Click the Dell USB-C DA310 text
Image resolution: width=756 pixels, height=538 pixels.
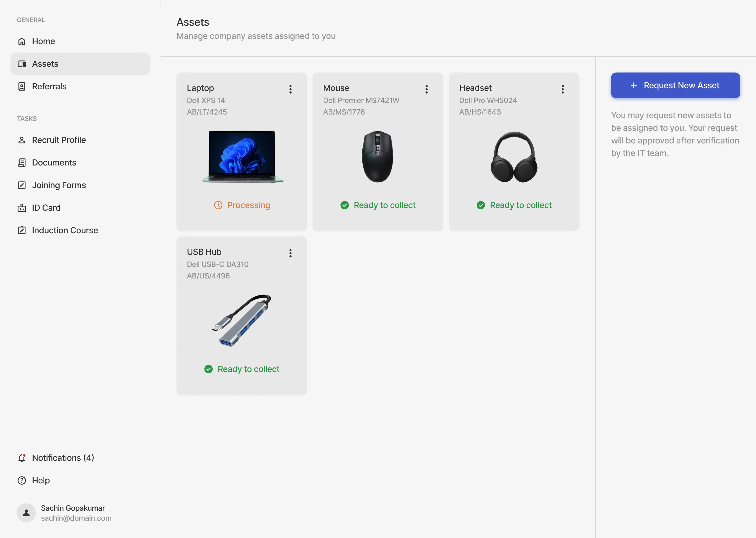point(217,264)
